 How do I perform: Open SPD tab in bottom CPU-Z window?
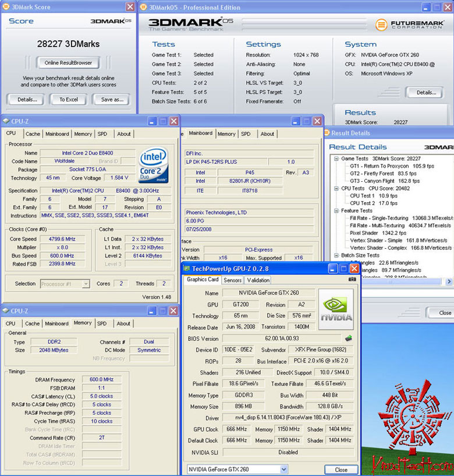pyautogui.click(x=102, y=323)
